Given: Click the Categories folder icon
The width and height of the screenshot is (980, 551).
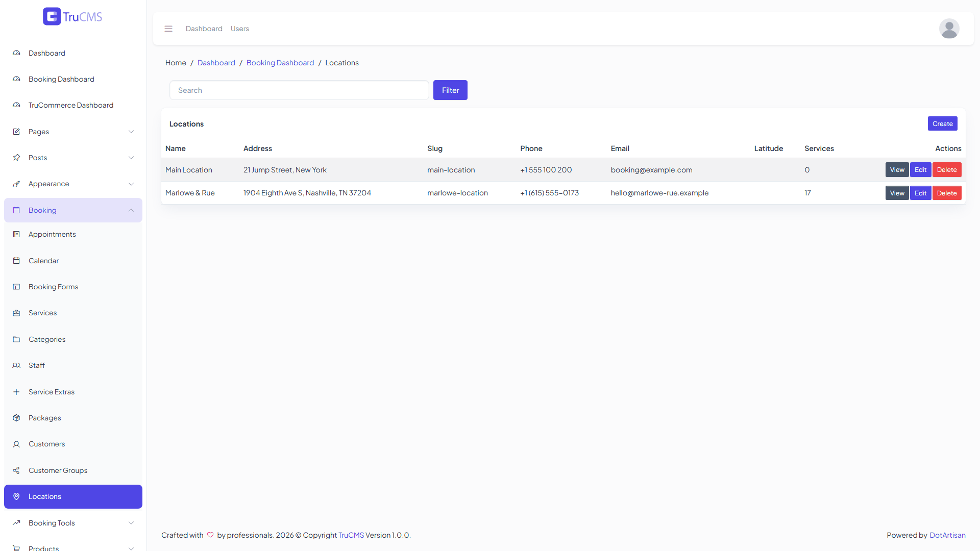Looking at the screenshot, I should click(16, 339).
